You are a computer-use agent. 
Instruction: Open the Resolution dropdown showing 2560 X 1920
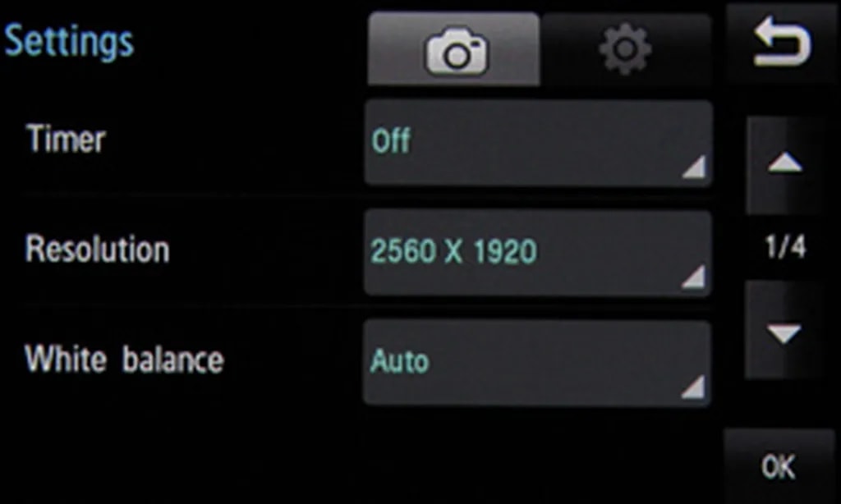click(x=538, y=253)
